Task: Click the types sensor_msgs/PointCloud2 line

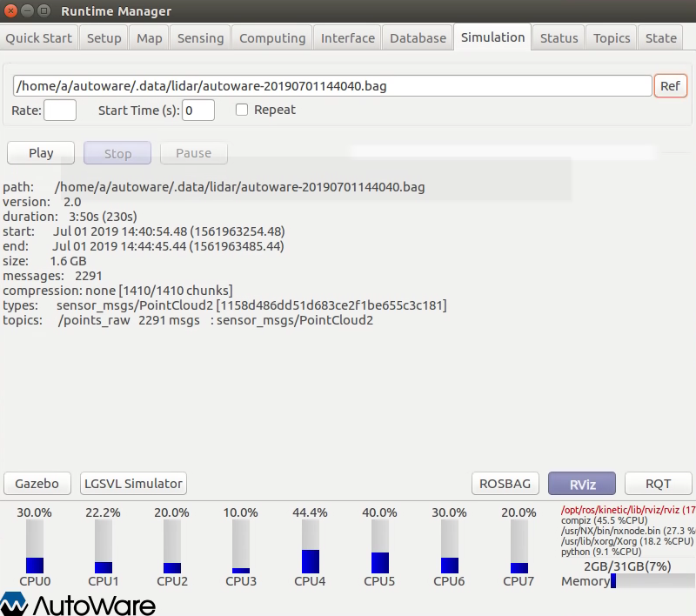Action: [x=224, y=305]
